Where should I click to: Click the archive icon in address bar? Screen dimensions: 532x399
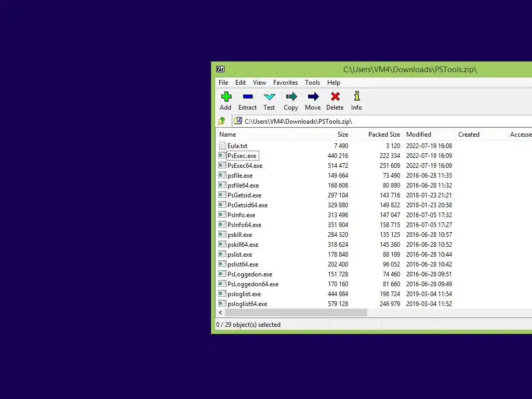pyautogui.click(x=238, y=121)
